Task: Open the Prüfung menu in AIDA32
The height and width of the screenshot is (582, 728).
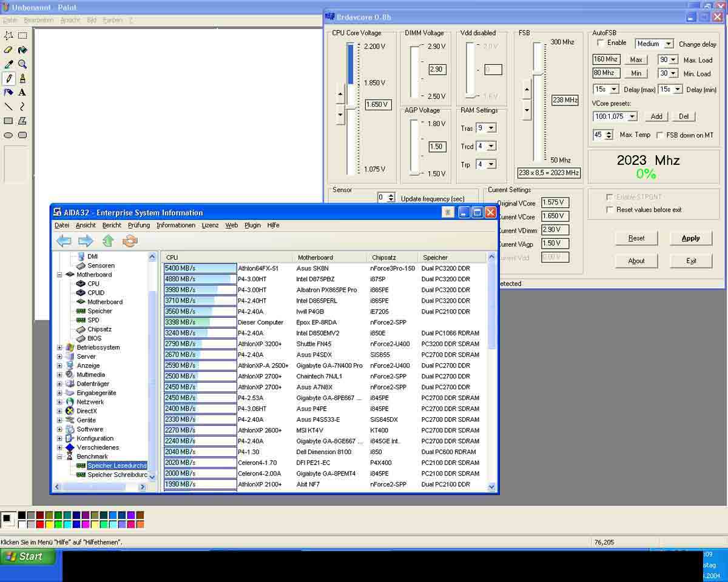Action: coord(139,225)
